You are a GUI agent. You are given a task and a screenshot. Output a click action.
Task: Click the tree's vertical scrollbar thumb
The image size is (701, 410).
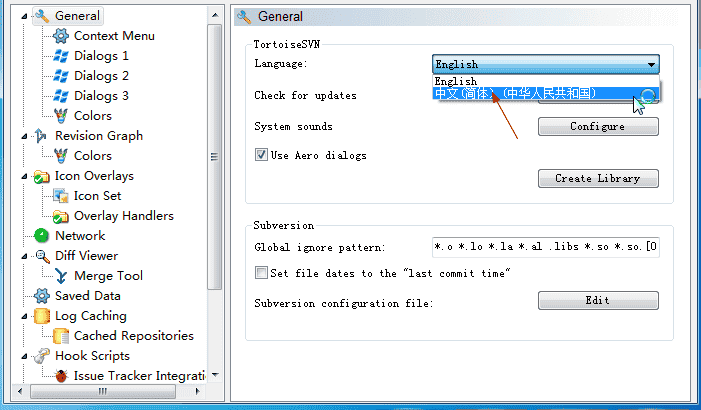click(x=215, y=157)
